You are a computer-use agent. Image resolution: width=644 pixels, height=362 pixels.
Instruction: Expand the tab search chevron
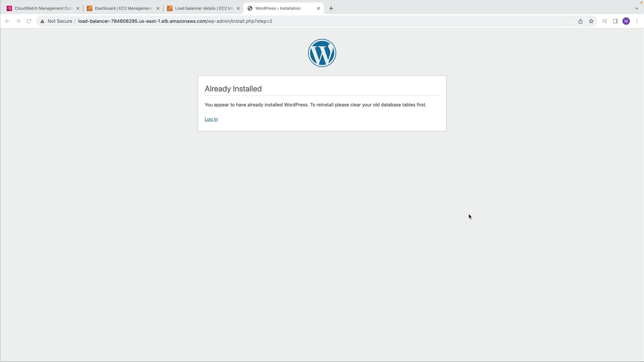coord(637,8)
